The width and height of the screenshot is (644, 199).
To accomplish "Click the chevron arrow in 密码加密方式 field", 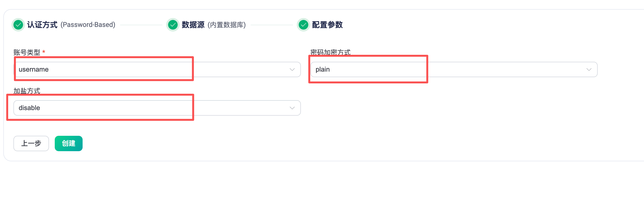I will (589, 70).
